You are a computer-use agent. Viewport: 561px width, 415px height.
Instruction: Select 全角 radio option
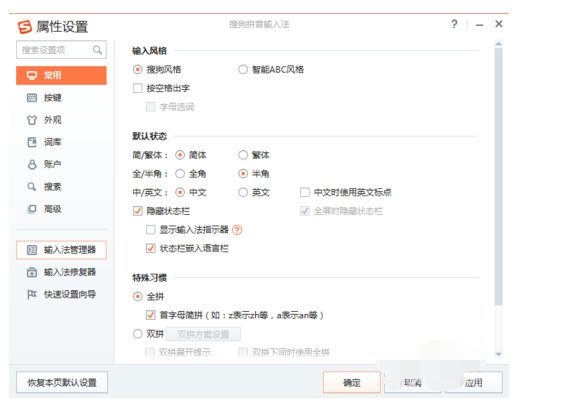pos(180,174)
